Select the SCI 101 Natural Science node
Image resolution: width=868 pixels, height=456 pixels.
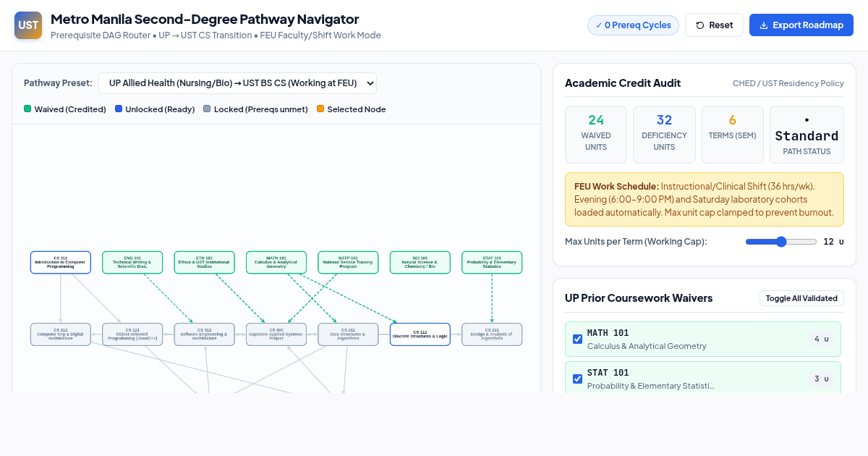(420, 262)
